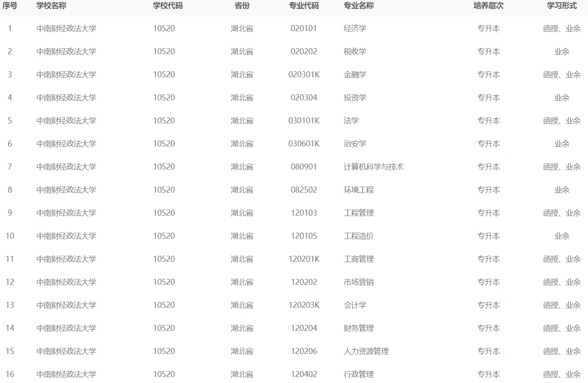588x383 pixels.
Task: Click the 学习形式 column header
Action: 562,6
